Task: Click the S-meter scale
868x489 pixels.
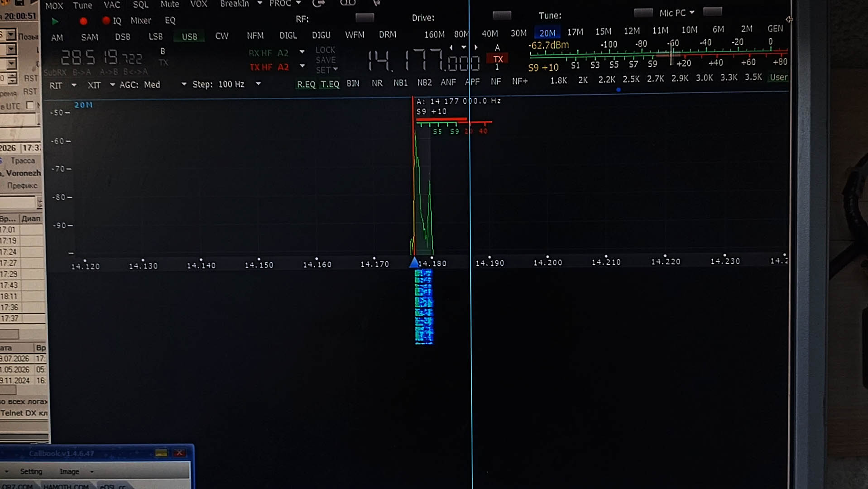Action: (x=659, y=55)
